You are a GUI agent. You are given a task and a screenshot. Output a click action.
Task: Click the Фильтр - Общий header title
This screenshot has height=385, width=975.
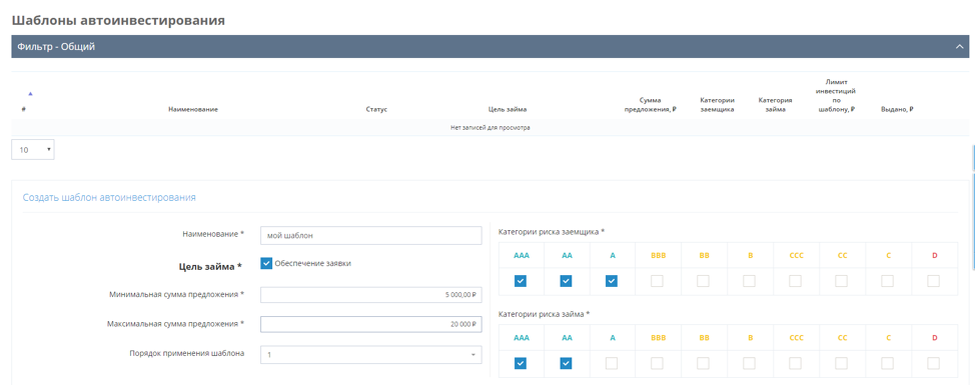click(56, 47)
